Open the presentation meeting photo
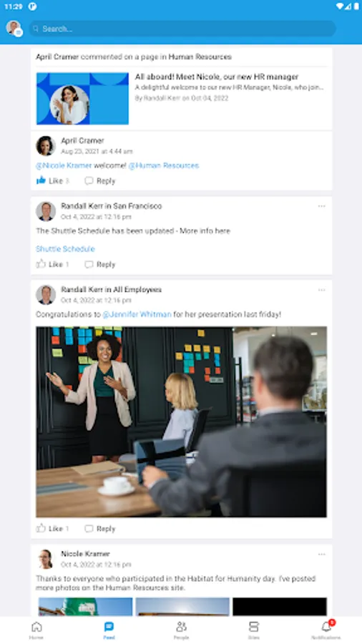The height and width of the screenshot is (644, 362). coord(181,421)
